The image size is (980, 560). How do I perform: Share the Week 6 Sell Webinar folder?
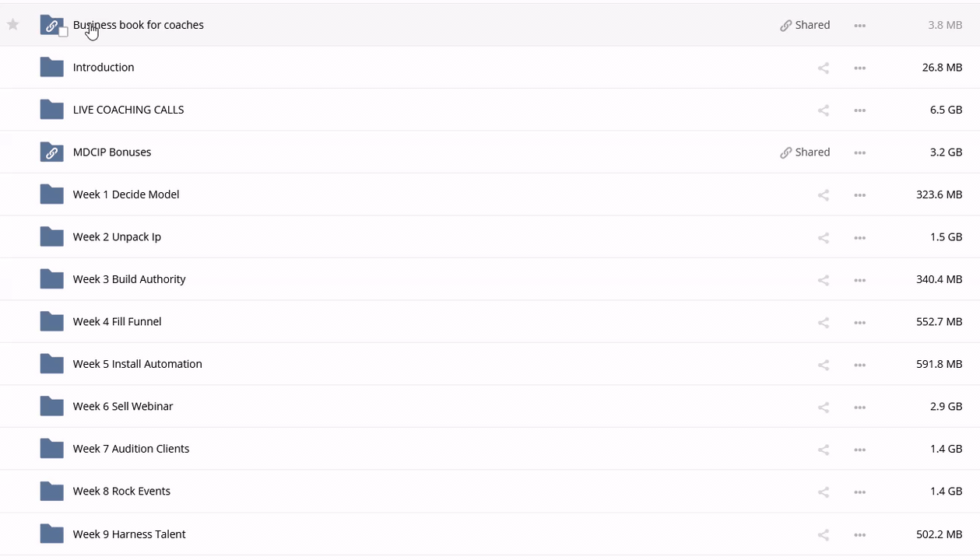point(823,407)
